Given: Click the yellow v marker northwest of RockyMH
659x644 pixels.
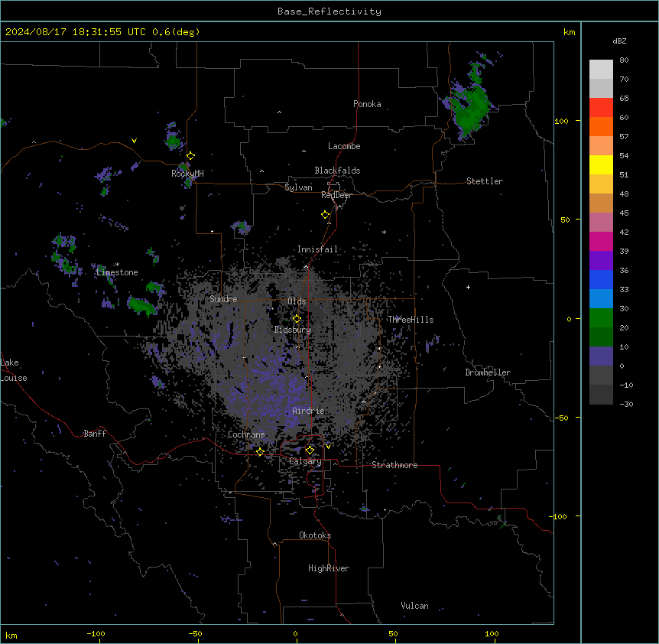Looking at the screenshot, I should 134,141.
